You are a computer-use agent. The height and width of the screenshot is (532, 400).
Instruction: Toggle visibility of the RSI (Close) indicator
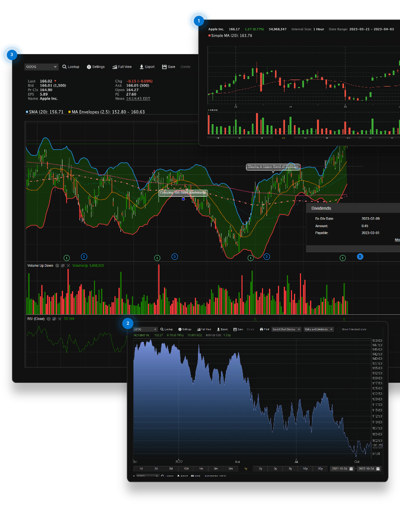pos(54,319)
